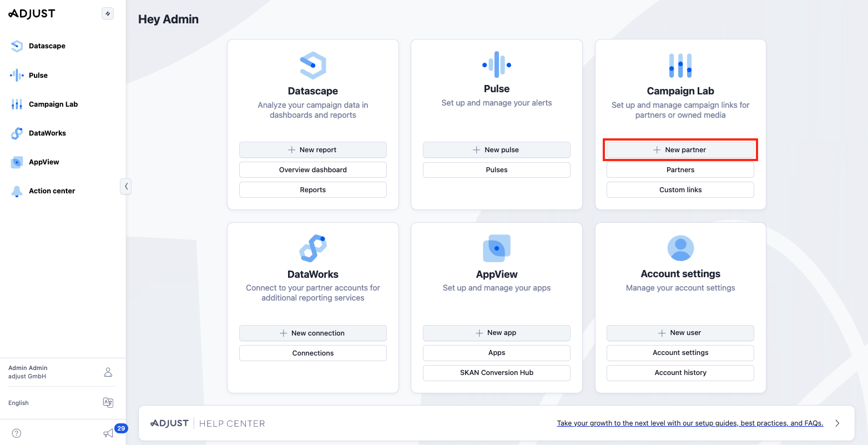Open Pulse from the sidebar menu
The height and width of the screenshot is (445, 868).
[x=38, y=75]
